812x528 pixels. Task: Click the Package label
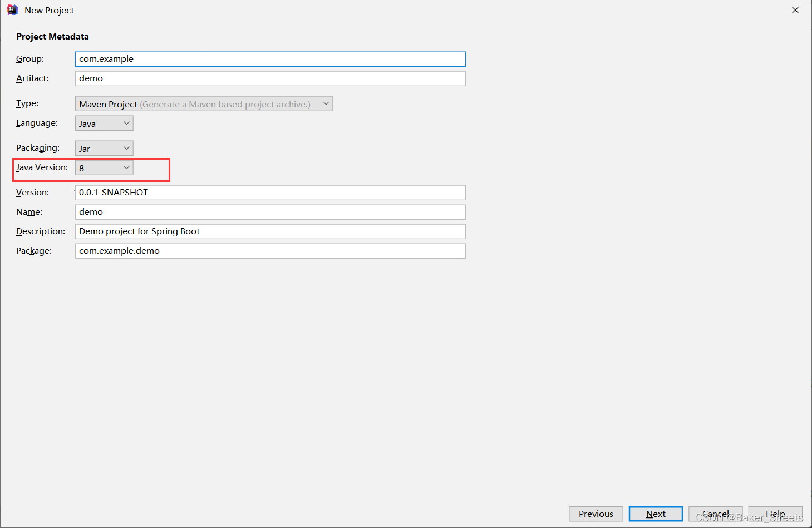34,251
